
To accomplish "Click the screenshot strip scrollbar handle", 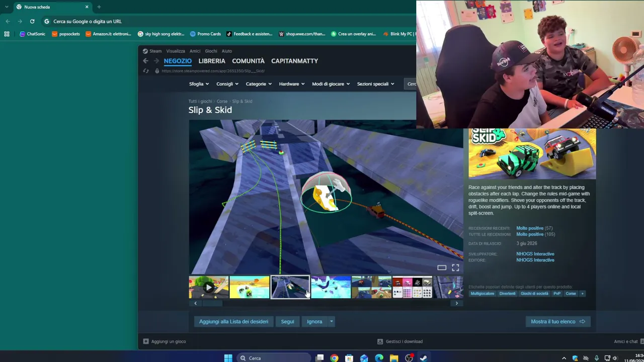I will (212, 303).
